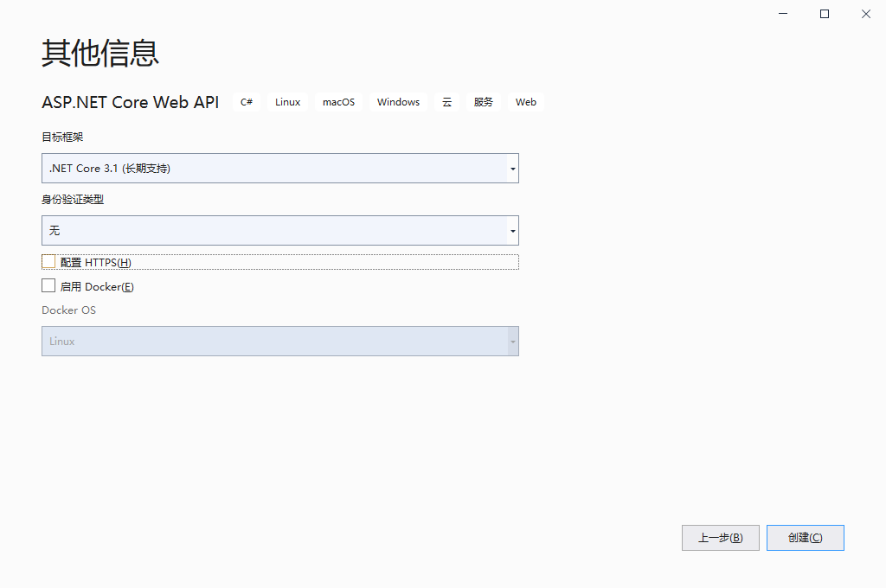The height and width of the screenshot is (588, 886).
Task: Go back with 上一步 button
Action: 720,538
